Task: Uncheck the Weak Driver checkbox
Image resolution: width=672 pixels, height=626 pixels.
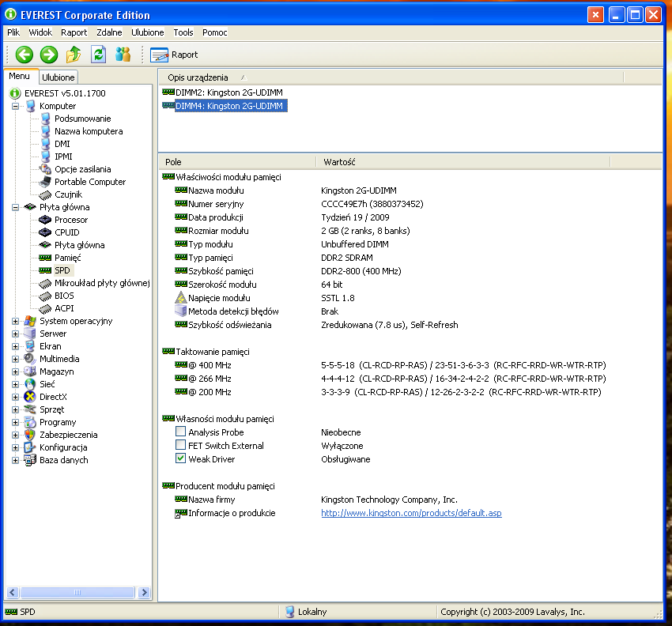Action: click(x=181, y=458)
